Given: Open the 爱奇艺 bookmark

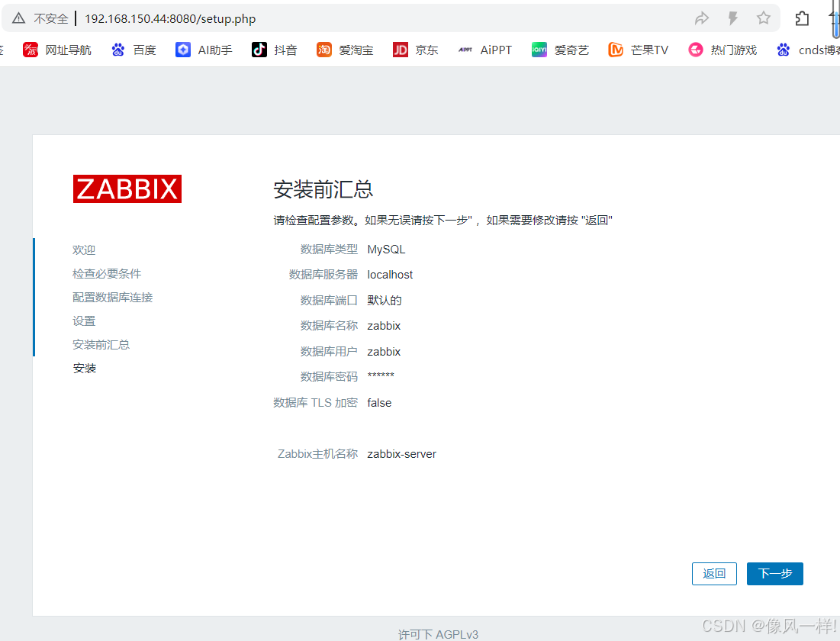Looking at the screenshot, I should tap(560, 50).
